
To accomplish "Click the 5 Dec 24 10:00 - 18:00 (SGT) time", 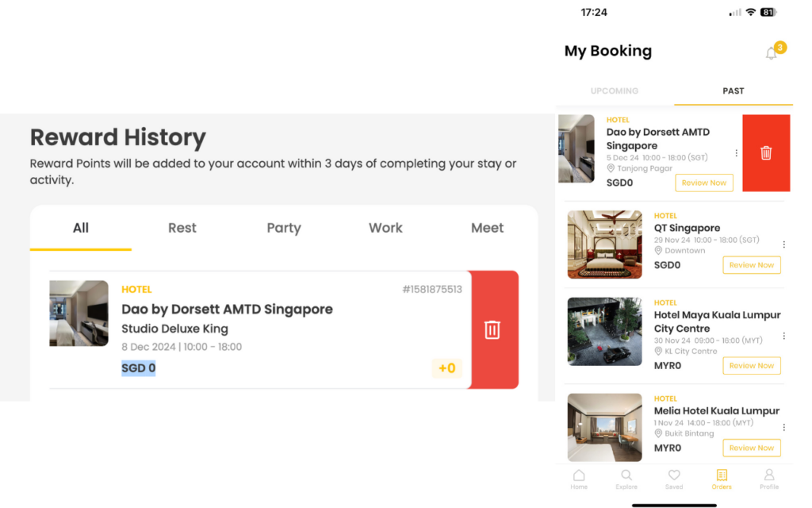I will tap(657, 158).
